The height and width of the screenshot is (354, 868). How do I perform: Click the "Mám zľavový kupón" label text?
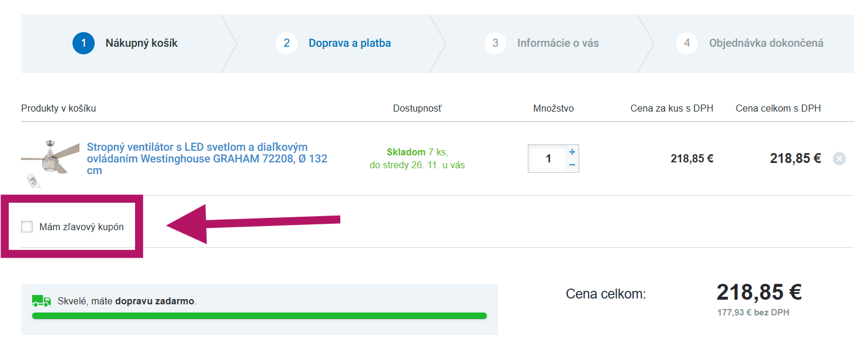point(81,227)
